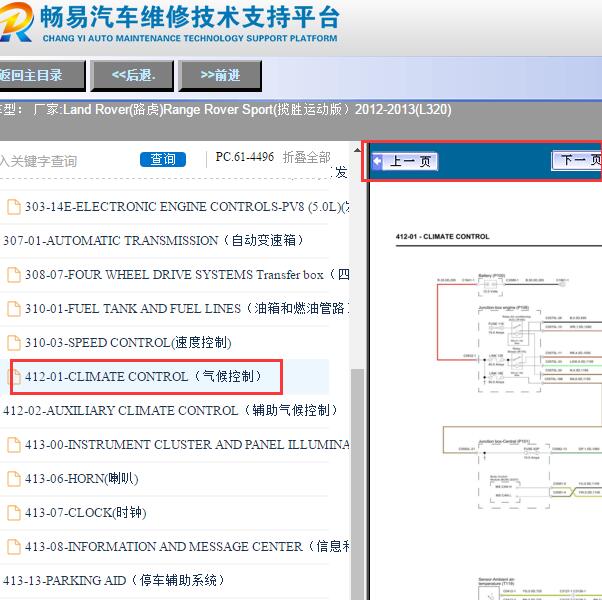Click the scrollbar up arrow of list
The width and height of the screenshot is (602, 600).
pos(357,150)
